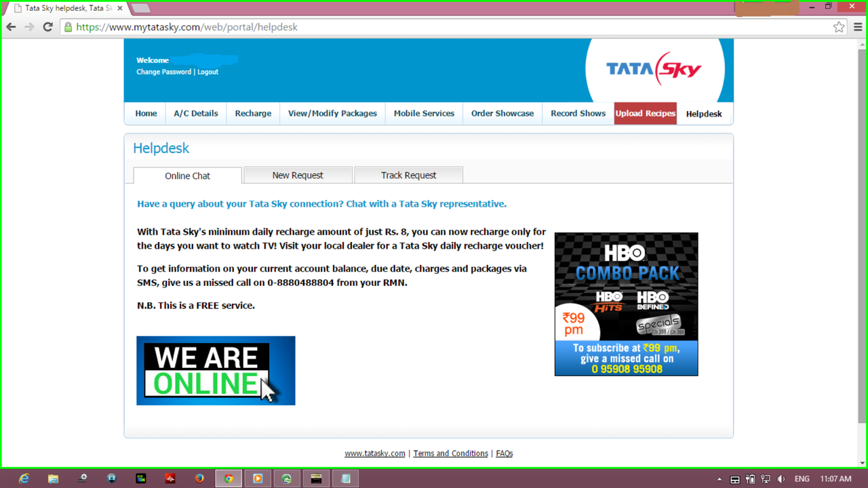The image size is (868, 488).
Task: Switch to the New Request tab
Action: [x=298, y=175]
